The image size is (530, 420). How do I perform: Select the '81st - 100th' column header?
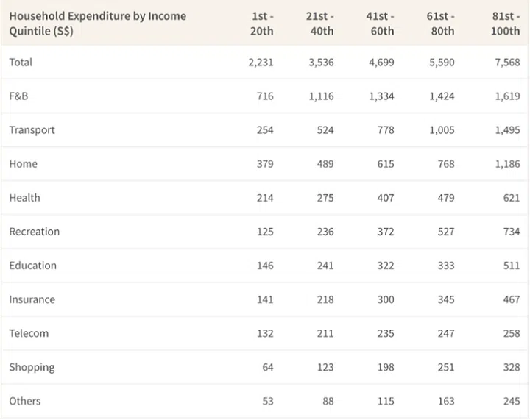[505, 23]
